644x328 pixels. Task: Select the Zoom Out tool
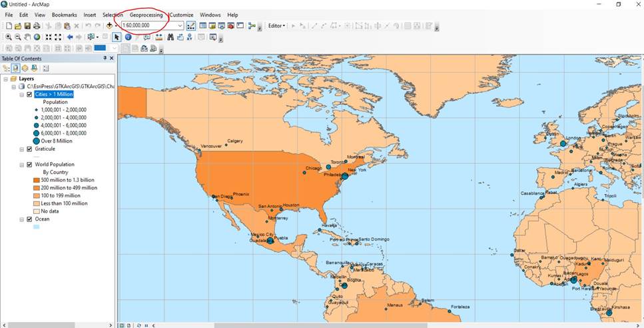(x=18, y=37)
